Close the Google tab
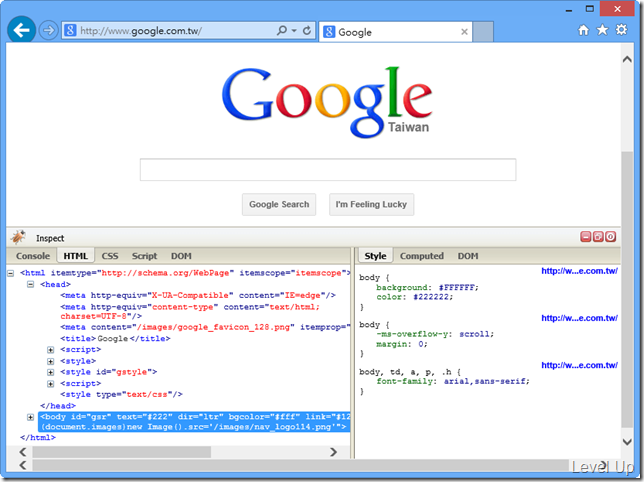The height and width of the screenshot is (482, 644). coord(464,32)
